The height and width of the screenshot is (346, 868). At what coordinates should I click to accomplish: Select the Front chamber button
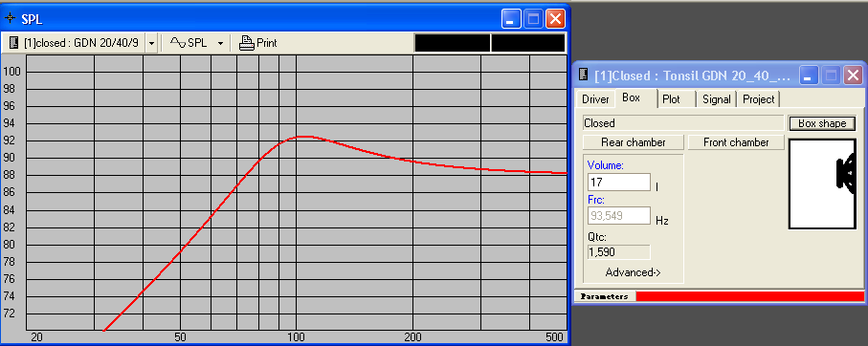(736, 142)
